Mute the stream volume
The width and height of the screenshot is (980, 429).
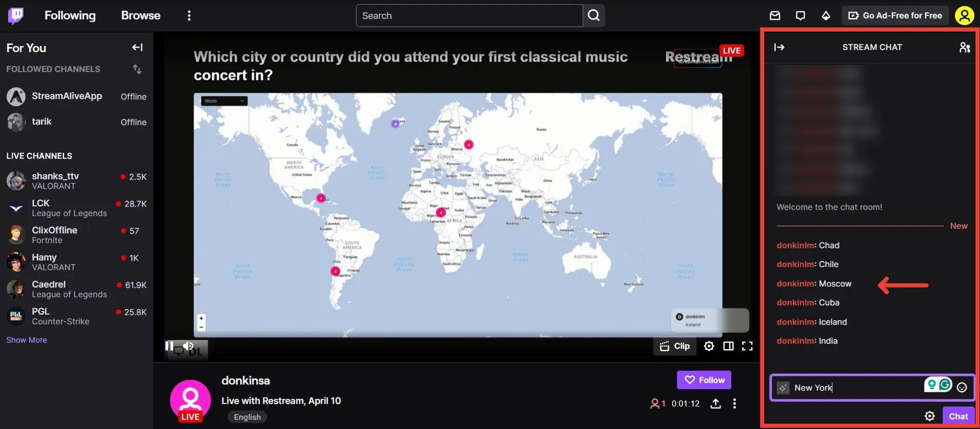coord(188,346)
